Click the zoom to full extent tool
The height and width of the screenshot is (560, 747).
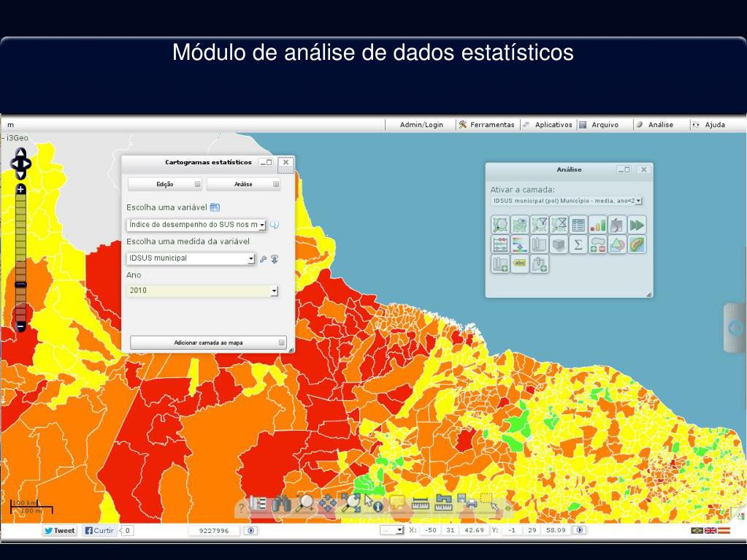351,504
